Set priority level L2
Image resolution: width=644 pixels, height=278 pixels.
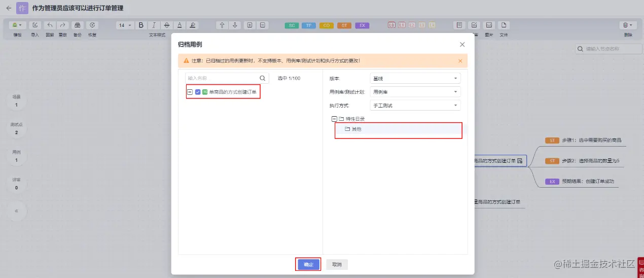pos(412,25)
